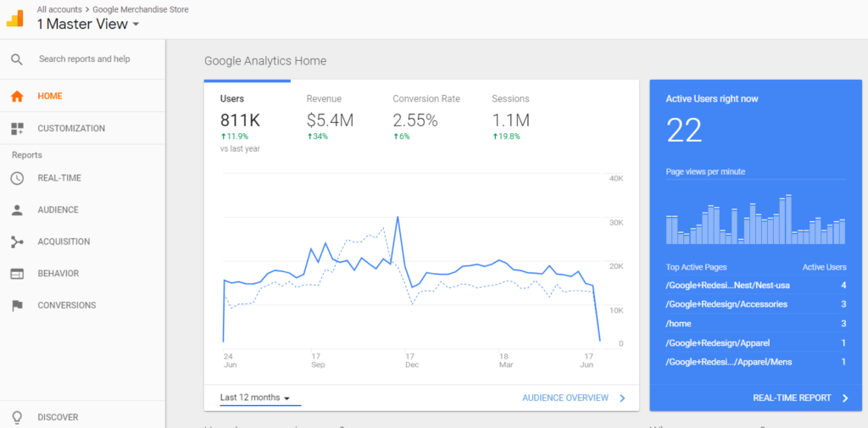The width and height of the screenshot is (868, 428).
Task: Click the vs last year label
Action: click(x=240, y=148)
